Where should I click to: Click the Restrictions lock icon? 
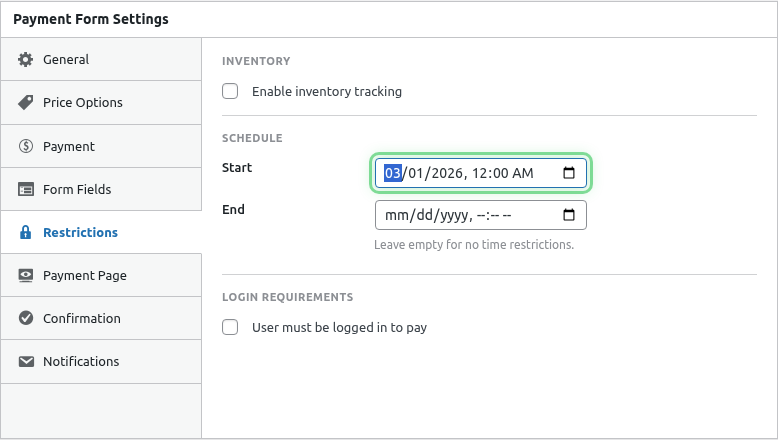(26, 232)
